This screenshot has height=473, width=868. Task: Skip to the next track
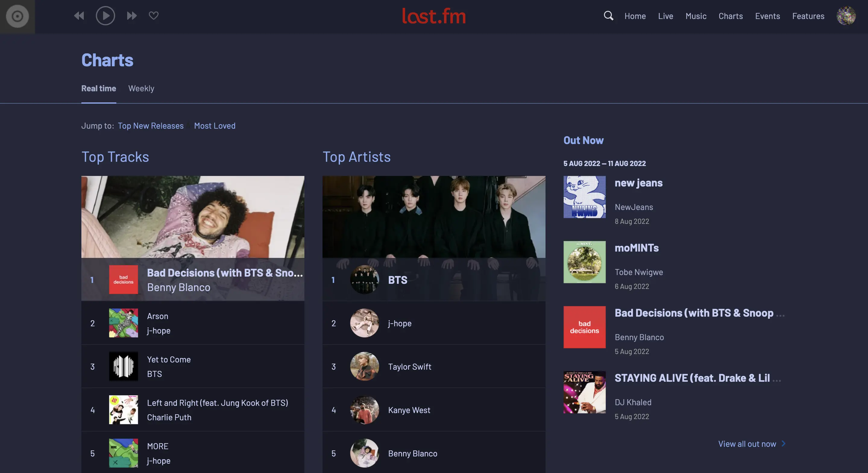[x=132, y=16]
